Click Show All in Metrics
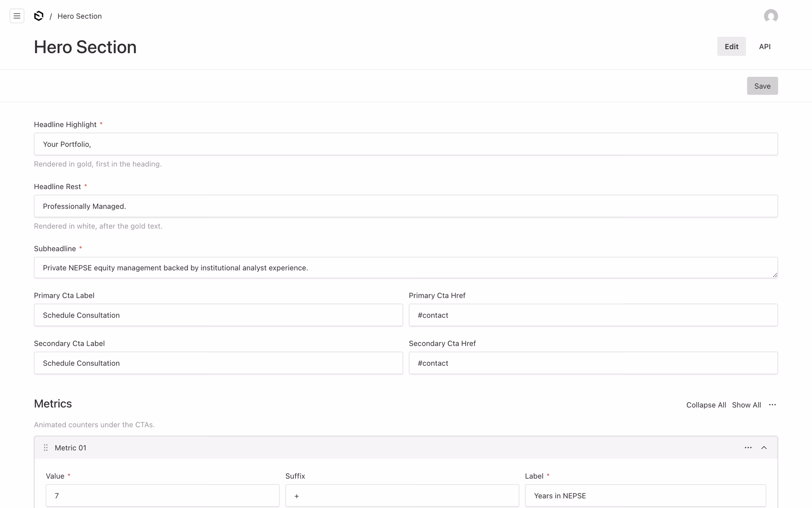Viewport: 812px width, 508px height. pyautogui.click(x=746, y=405)
